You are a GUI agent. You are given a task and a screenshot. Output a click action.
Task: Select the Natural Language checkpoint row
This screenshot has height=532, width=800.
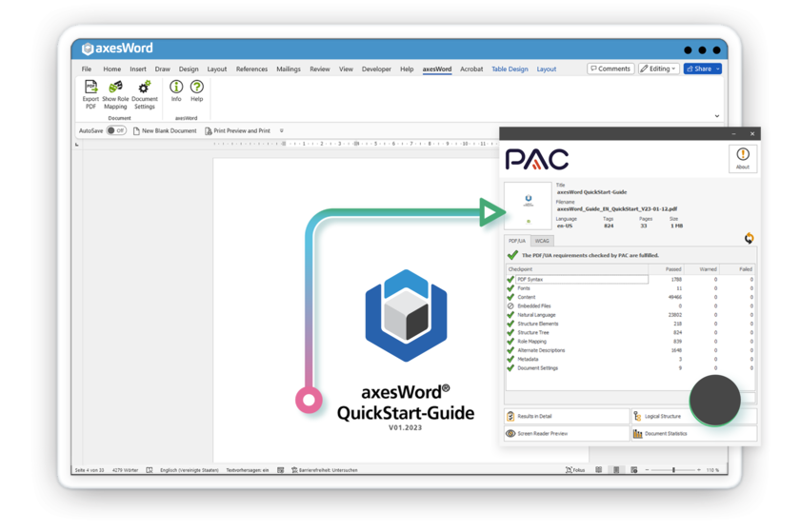click(x=630, y=315)
